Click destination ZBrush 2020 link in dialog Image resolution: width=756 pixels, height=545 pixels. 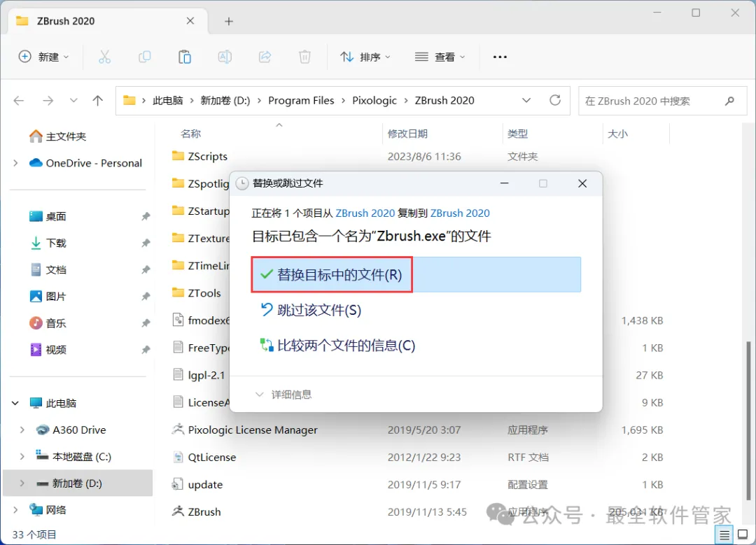pyautogui.click(x=460, y=213)
